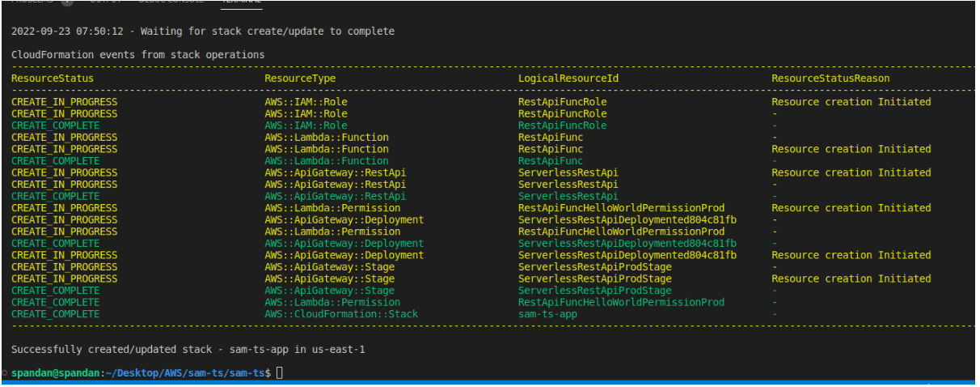
Task: Focus the terminal cursor after the prompt
Action: click(x=280, y=372)
